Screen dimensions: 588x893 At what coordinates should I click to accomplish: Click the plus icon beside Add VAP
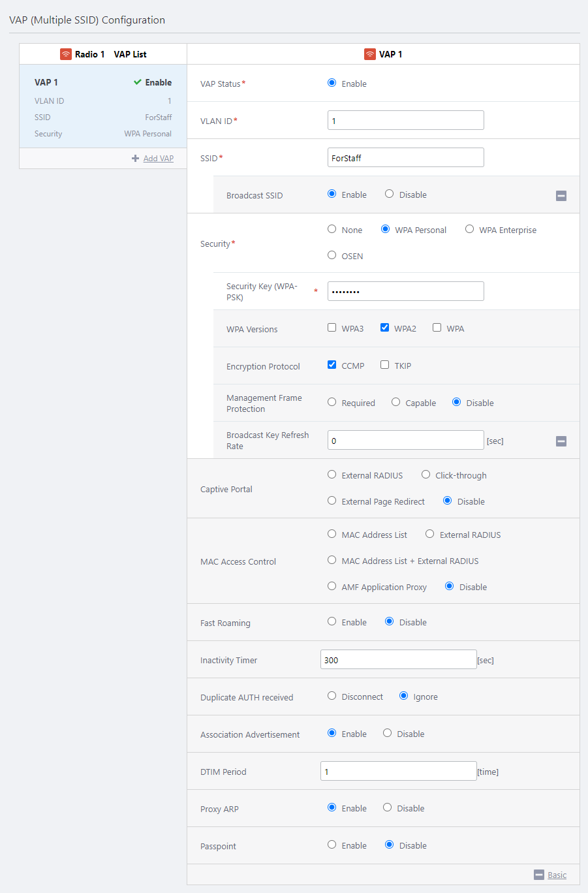pos(135,159)
